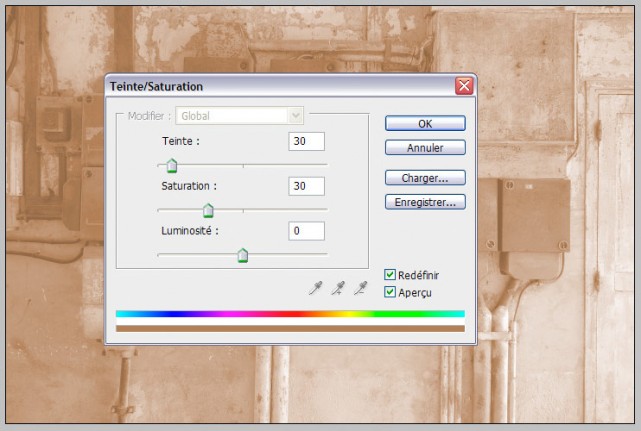
Task: Click the "Luminosité :" label
Action: (x=190, y=231)
